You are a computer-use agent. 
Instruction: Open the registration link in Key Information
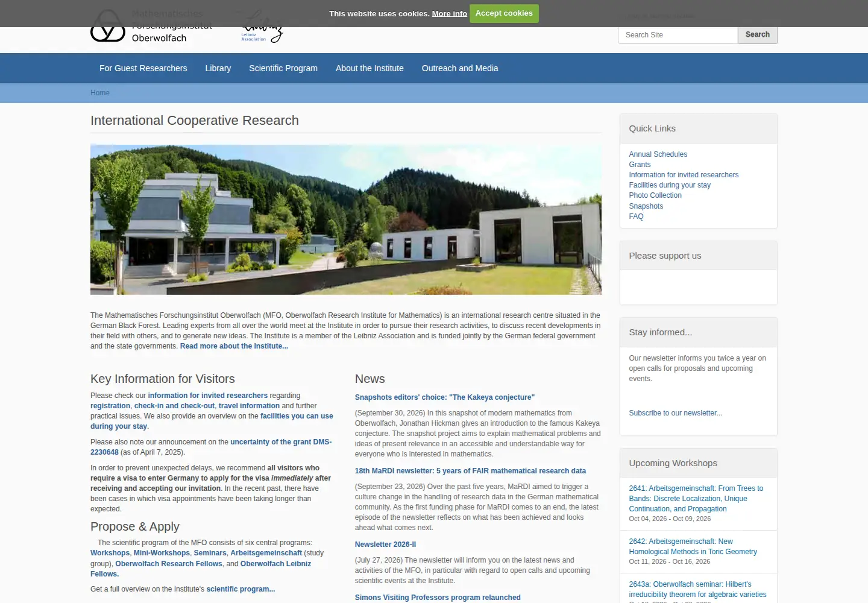[x=110, y=406]
